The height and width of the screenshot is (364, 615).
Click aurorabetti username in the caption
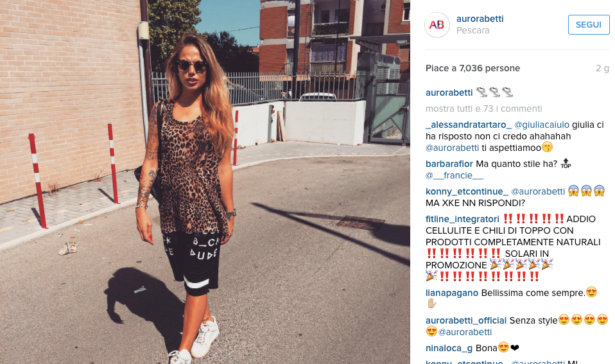click(x=449, y=92)
